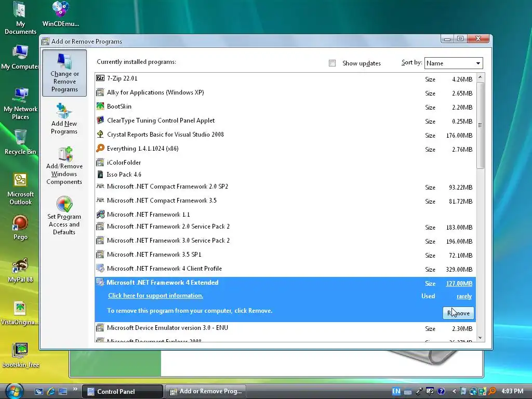Open Set Program Access and Defaults
Image resolution: width=532 pixels, height=399 pixels.
64,216
